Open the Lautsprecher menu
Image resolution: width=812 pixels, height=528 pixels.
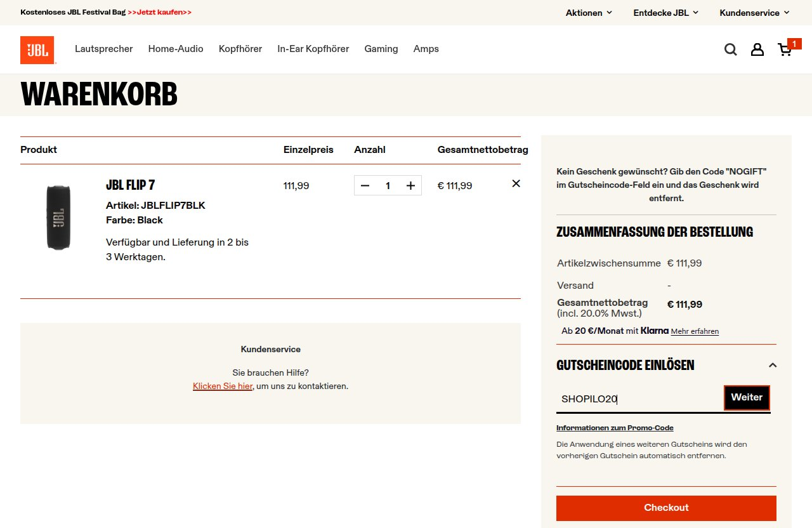click(104, 49)
